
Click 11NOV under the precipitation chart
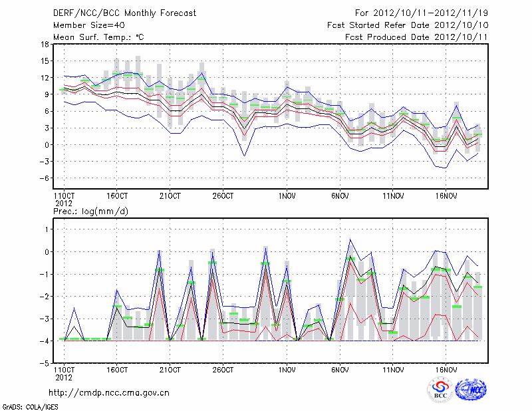point(394,370)
